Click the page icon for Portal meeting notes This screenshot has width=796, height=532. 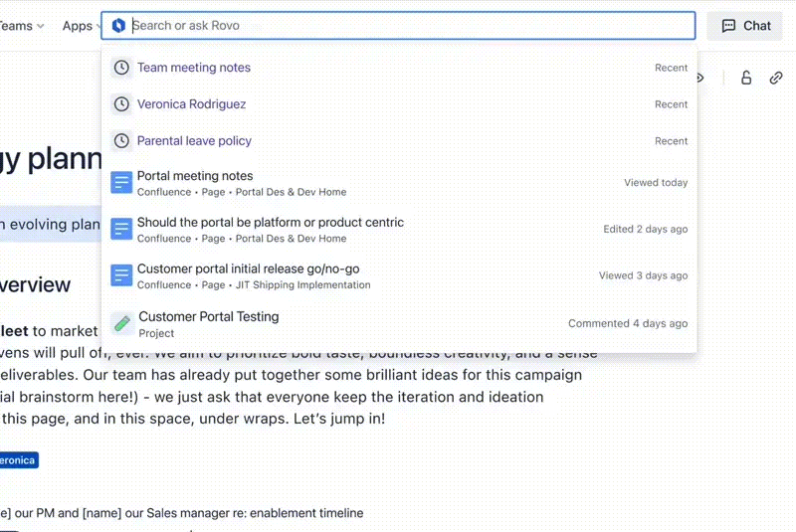click(121, 183)
